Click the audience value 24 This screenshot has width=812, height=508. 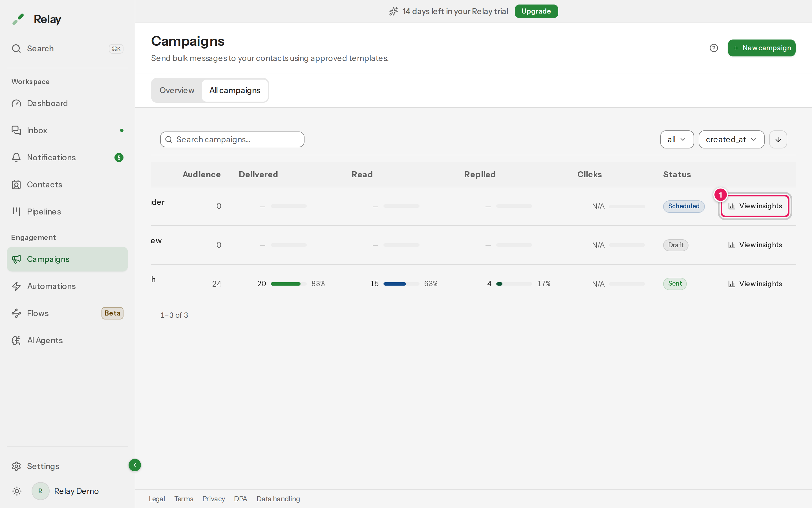point(217,284)
